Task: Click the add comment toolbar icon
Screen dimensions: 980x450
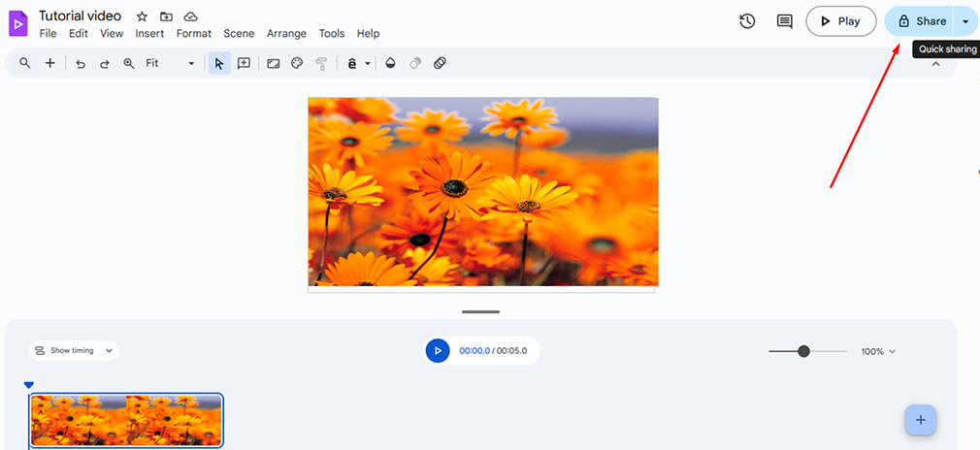Action: tap(244, 64)
